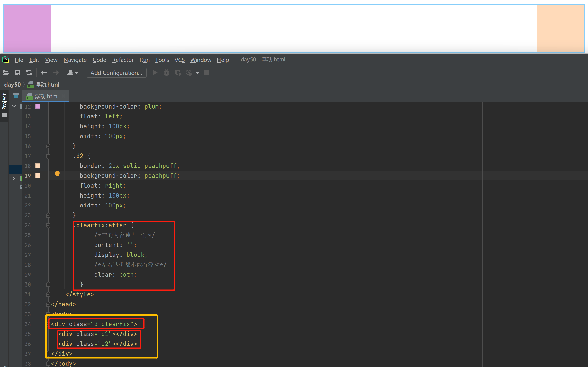Click the fold end marker on line 30
The width and height of the screenshot is (588, 367).
(48, 285)
